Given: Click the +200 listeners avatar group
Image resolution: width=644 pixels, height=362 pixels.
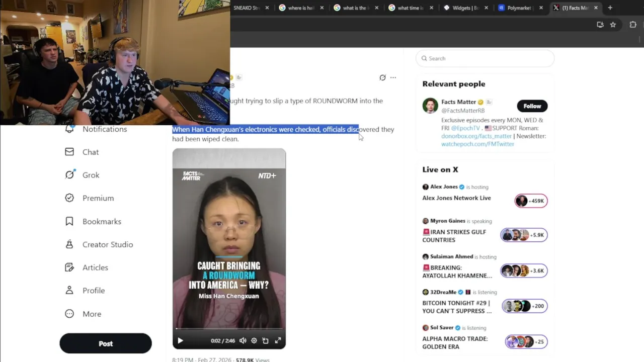Looking at the screenshot, I should 525,306.
